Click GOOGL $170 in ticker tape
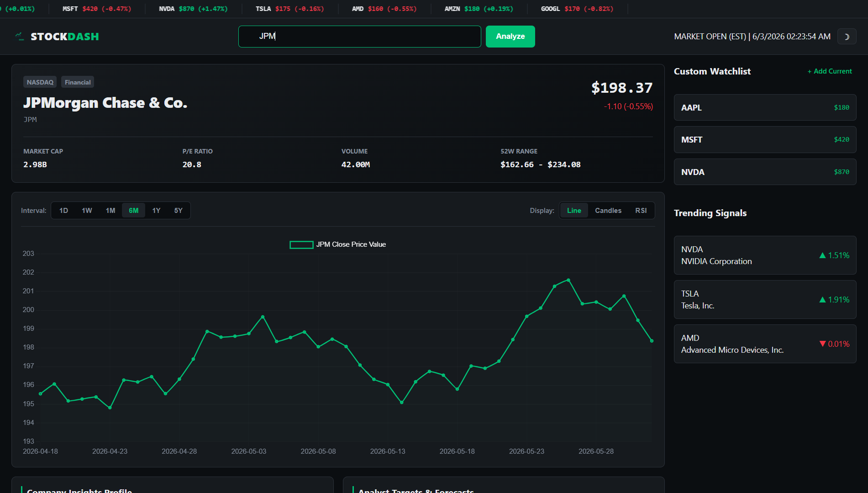 point(577,9)
